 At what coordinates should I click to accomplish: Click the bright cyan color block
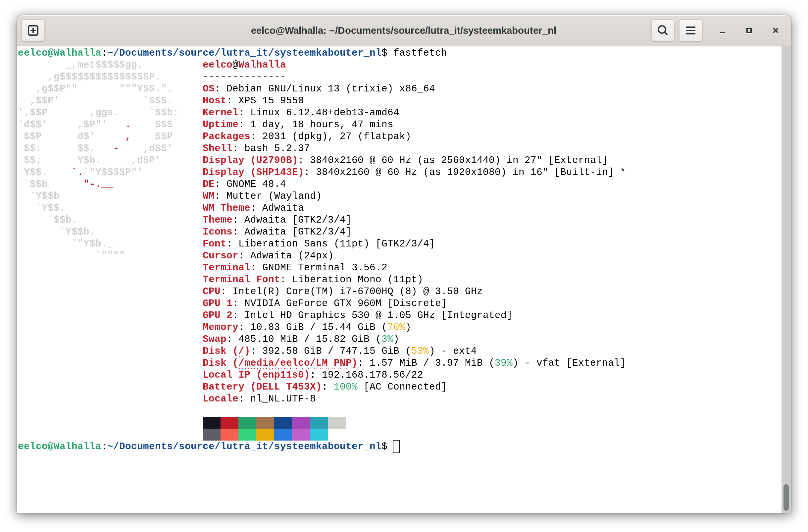(319, 435)
